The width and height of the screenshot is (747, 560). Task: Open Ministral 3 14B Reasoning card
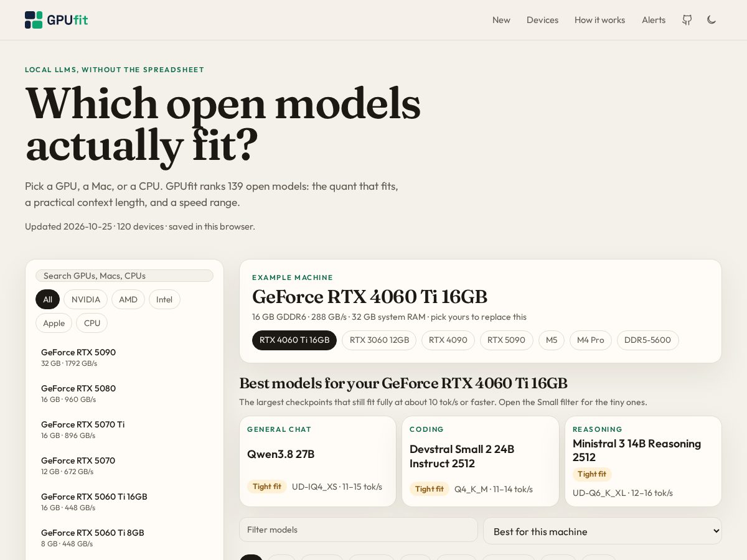tap(643, 461)
